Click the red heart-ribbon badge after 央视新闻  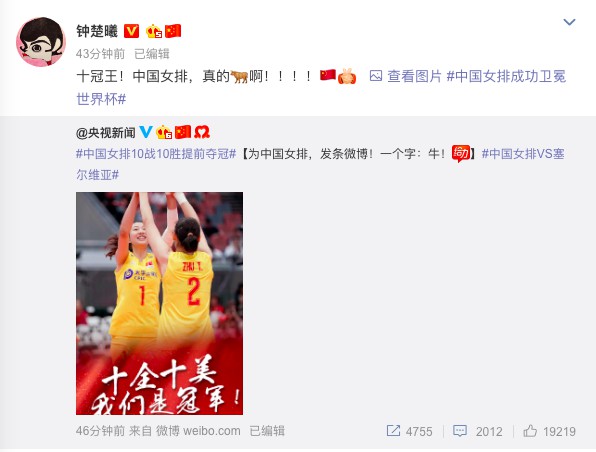click(x=202, y=132)
